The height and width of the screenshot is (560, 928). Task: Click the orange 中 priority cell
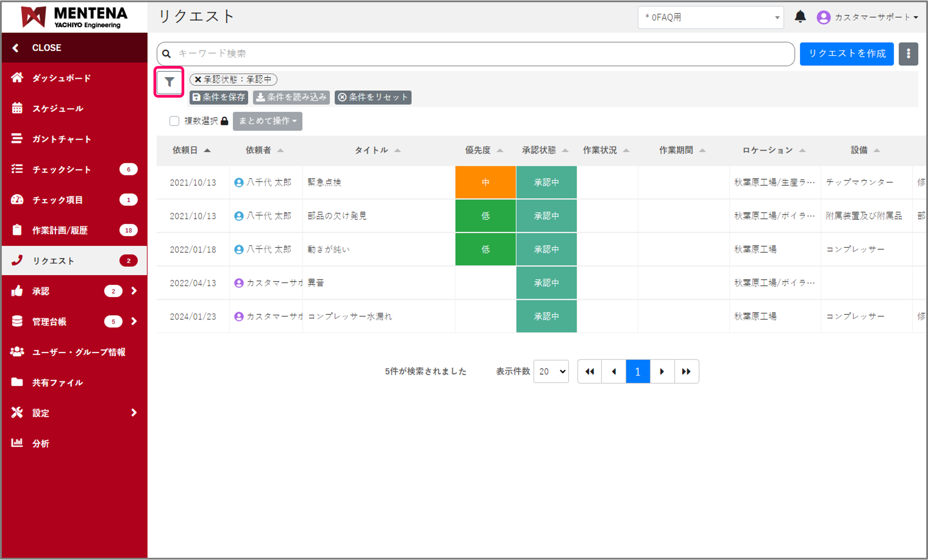tap(485, 182)
